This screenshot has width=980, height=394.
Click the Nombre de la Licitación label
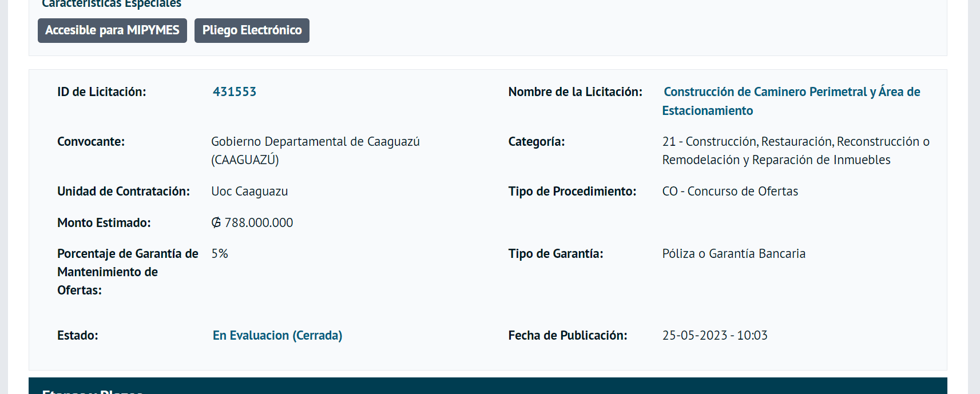coord(575,92)
